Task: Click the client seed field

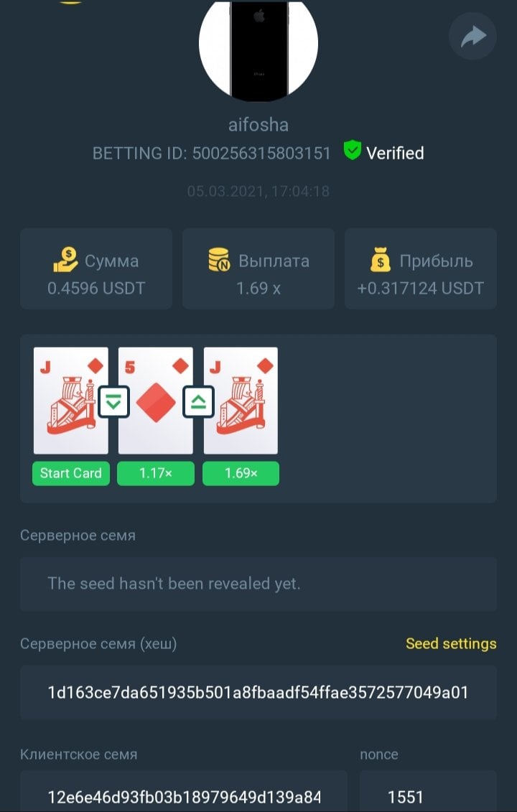Action: [x=184, y=790]
